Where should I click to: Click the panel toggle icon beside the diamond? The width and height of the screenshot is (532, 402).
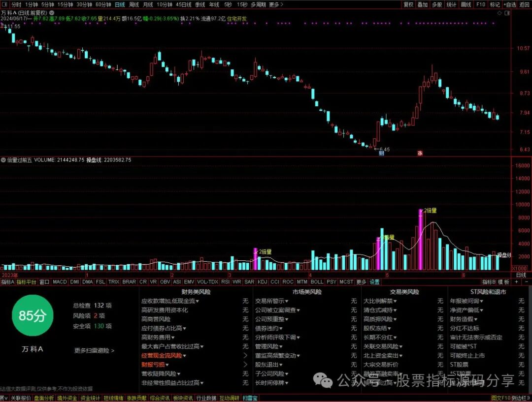coord(507,13)
